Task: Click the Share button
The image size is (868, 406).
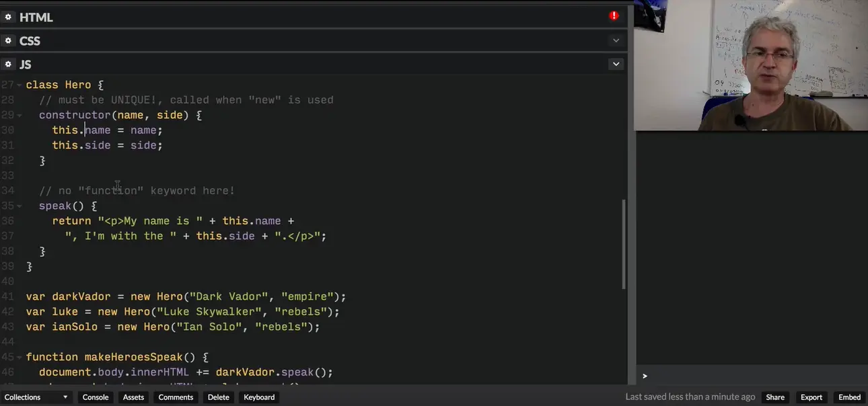Action: pos(775,397)
